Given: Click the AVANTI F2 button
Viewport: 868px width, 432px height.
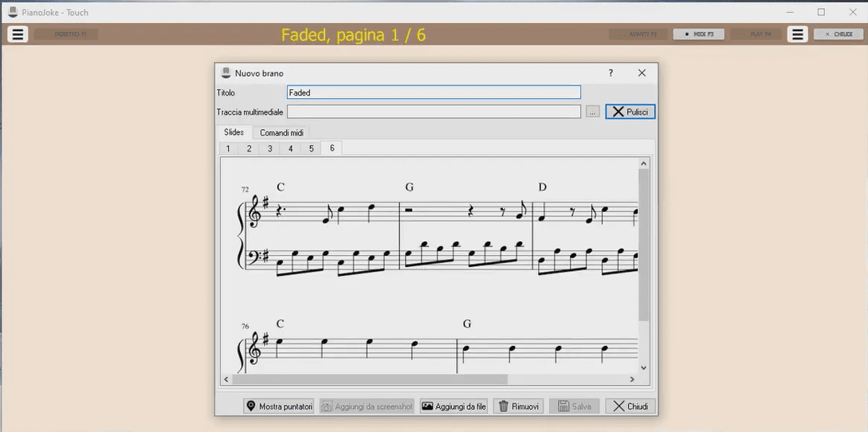Looking at the screenshot, I should tap(638, 34).
